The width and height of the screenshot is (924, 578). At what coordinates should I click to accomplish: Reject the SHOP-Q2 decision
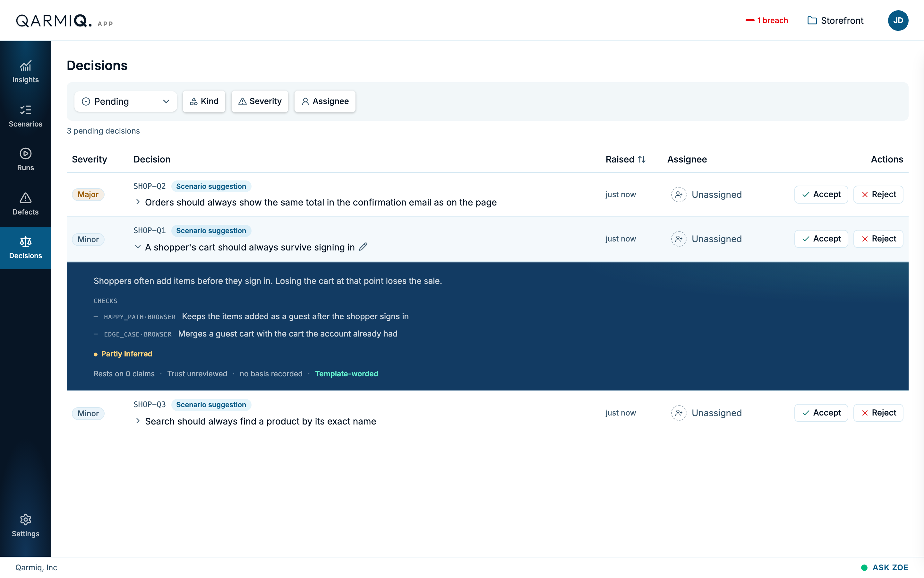point(878,195)
